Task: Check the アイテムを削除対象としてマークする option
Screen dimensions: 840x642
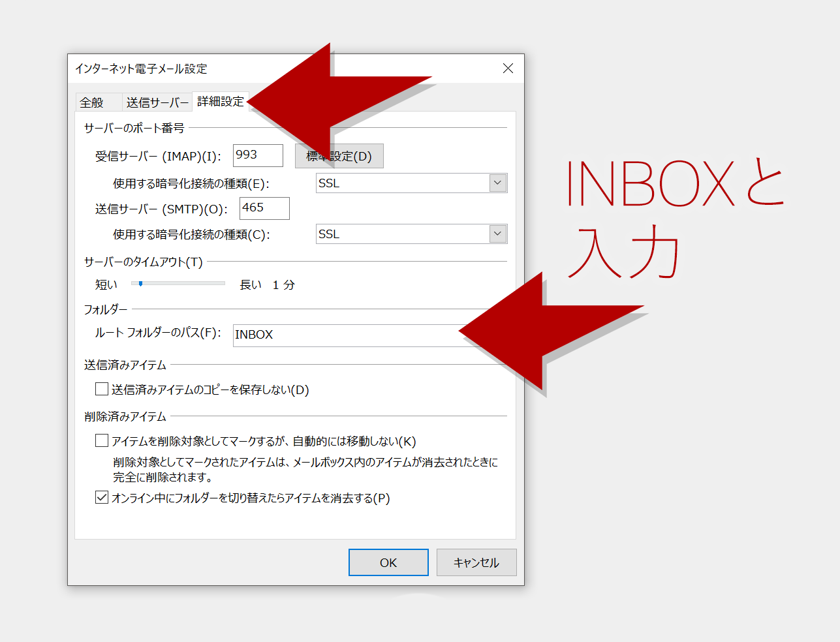Action: [x=102, y=441]
